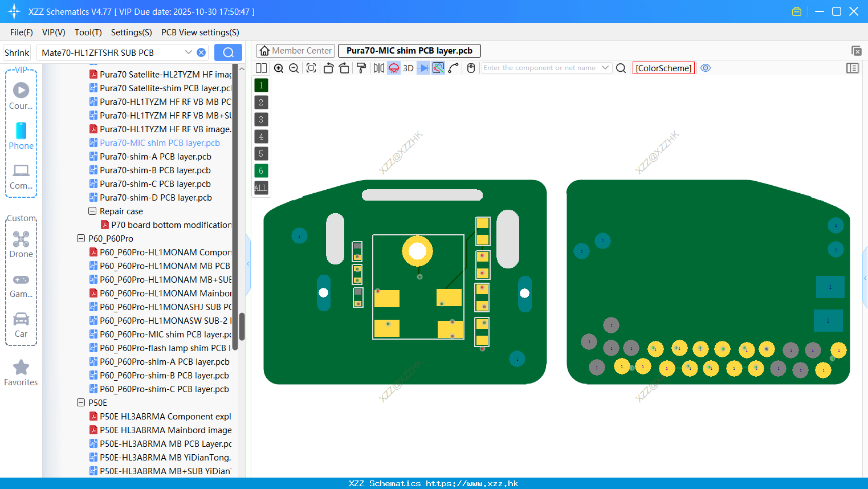
Task: Show PCB layer 2
Action: 261,103
